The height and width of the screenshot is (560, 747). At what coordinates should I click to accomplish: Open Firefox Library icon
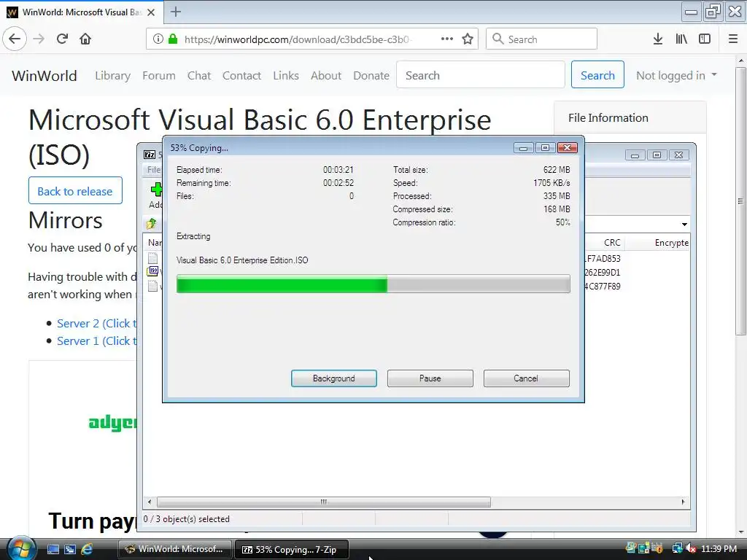pyautogui.click(x=681, y=39)
